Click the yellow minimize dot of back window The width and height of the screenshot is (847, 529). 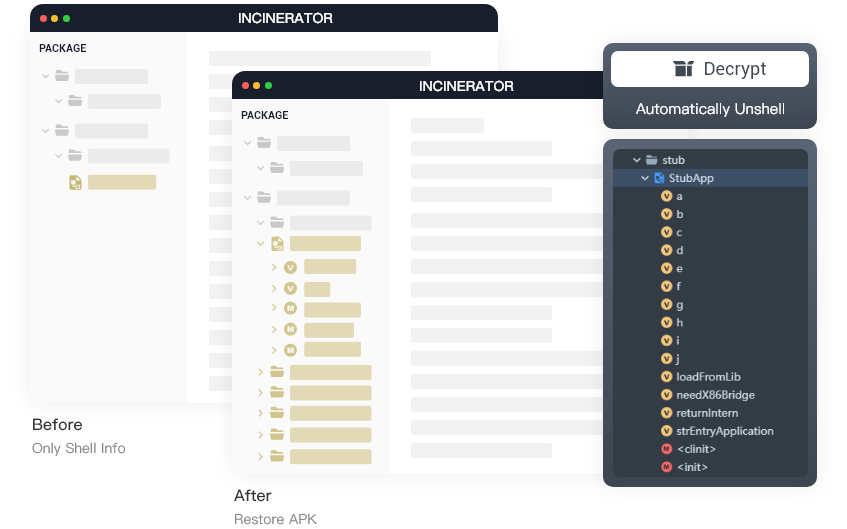(x=55, y=18)
